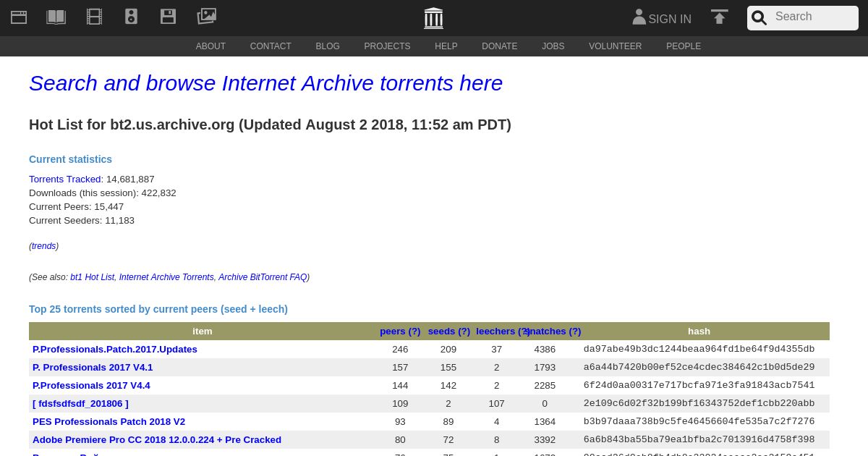This screenshot has height=456, width=868.
Task: Click item column header
Action: point(203,332)
